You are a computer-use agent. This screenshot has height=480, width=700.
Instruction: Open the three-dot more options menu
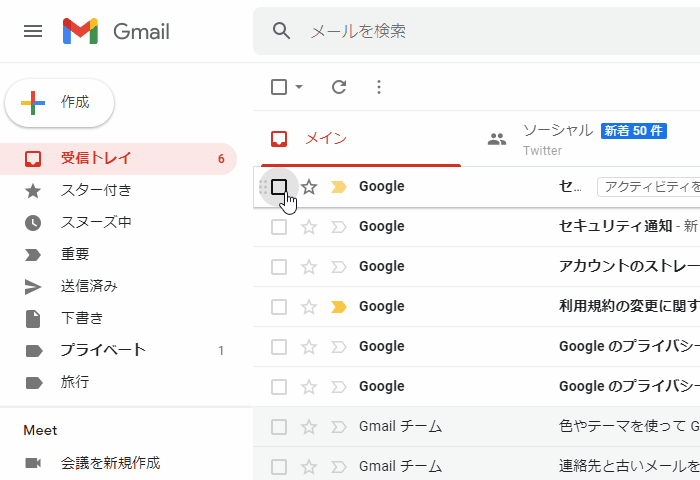pyautogui.click(x=379, y=87)
